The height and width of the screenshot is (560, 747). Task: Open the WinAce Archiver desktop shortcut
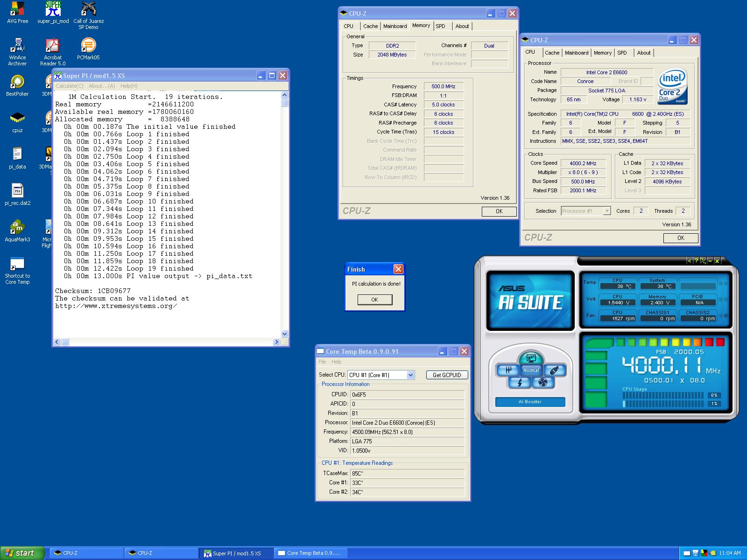[17, 52]
